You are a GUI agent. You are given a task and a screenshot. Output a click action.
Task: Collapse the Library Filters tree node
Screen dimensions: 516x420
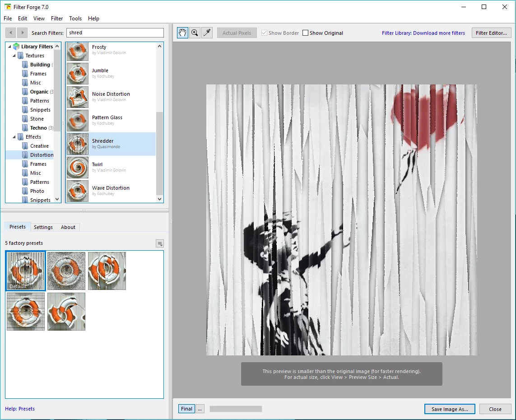[x=9, y=47]
